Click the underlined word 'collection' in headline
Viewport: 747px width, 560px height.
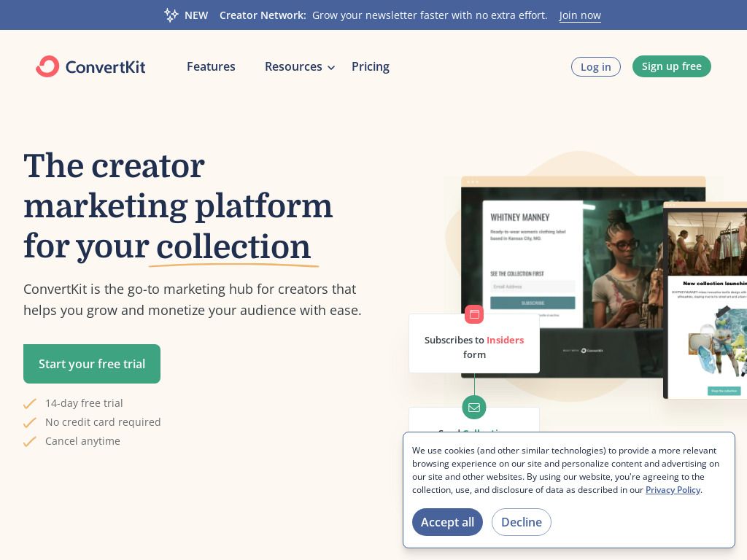point(233,246)
